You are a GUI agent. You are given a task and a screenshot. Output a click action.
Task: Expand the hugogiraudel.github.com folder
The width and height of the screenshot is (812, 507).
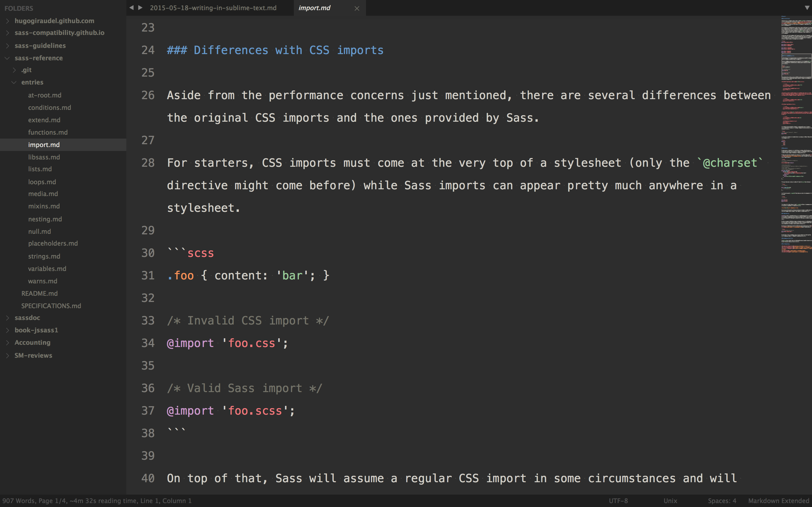pos(7,21)
